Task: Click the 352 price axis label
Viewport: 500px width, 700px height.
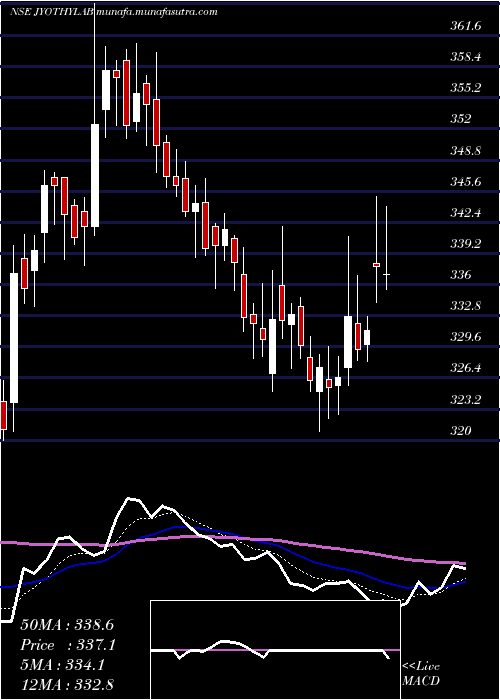Action: pos(462,119)
